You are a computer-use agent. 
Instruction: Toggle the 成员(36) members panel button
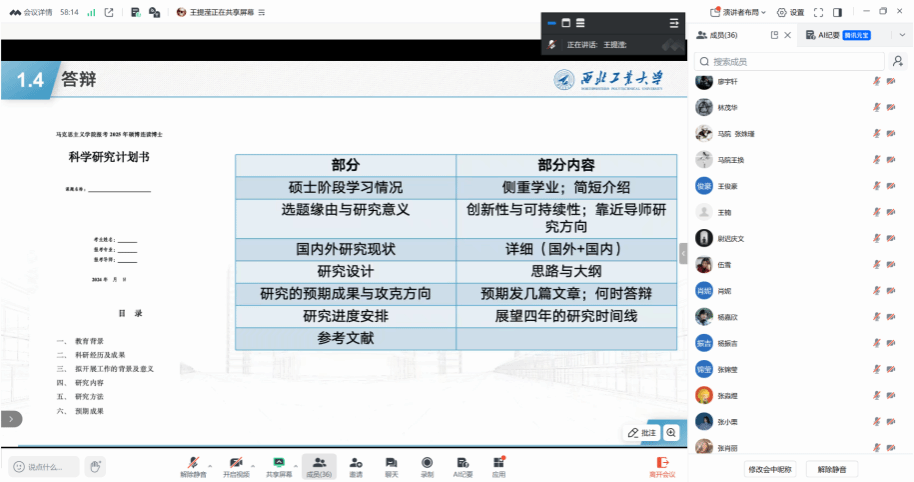[318, 463]
